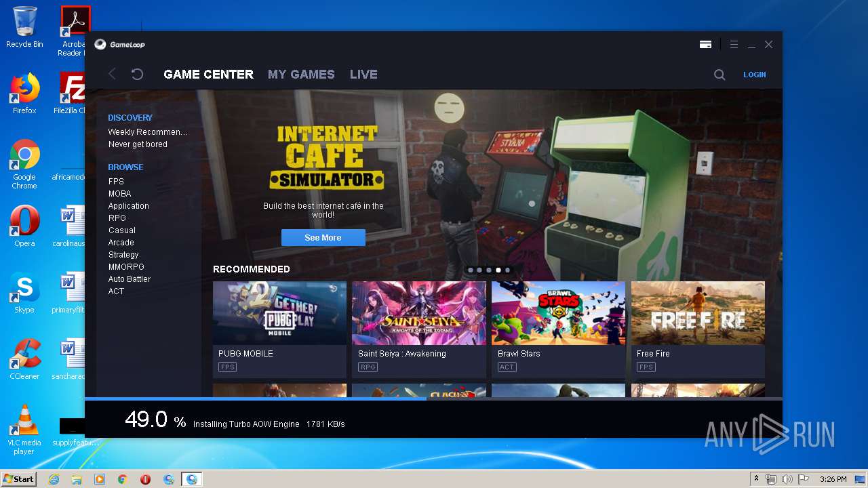Browse the Casual category

(121, 230)
